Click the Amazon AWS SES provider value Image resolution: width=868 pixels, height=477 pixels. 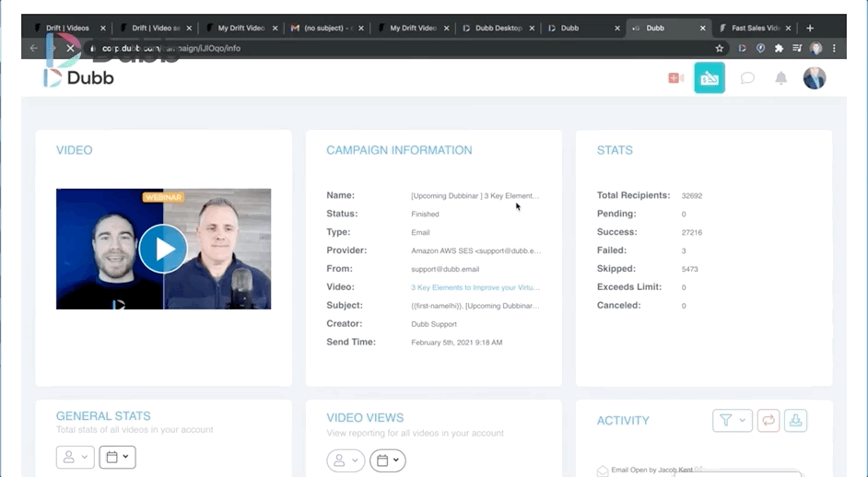(x=476, y=250)
